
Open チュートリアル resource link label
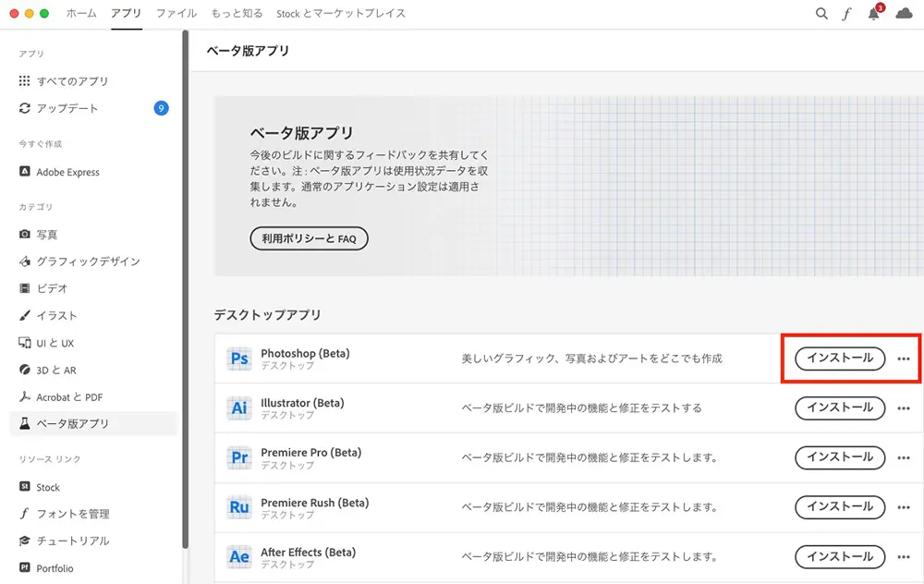pos(73,541)
